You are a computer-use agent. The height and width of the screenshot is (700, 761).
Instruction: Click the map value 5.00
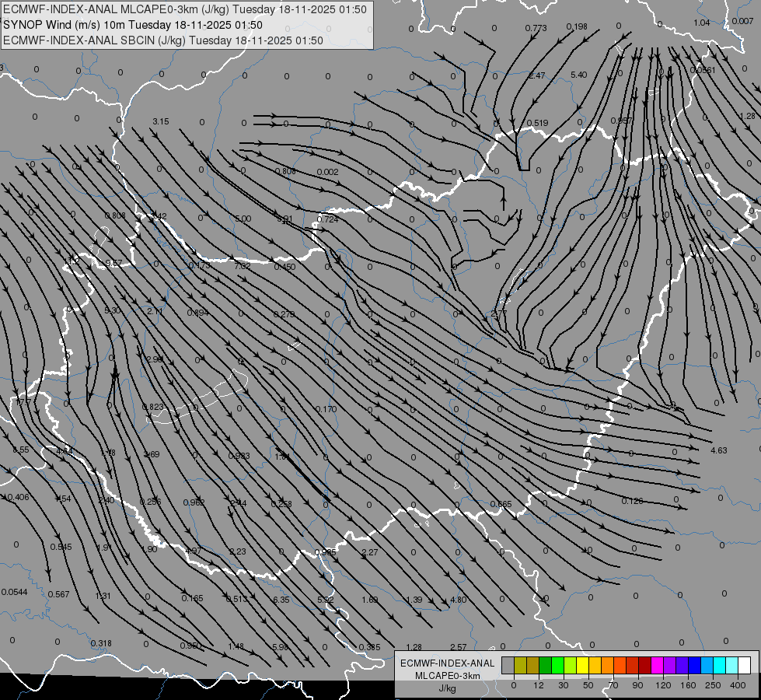(x=243, y=219)
